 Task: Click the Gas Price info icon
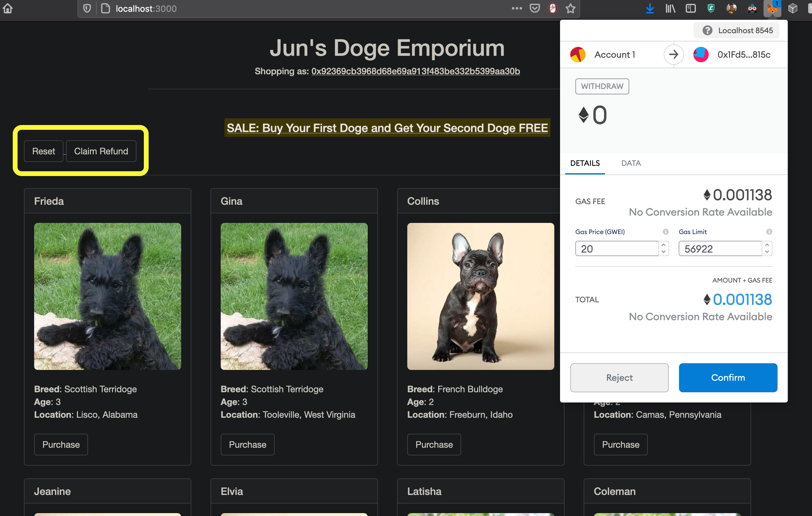665,232
